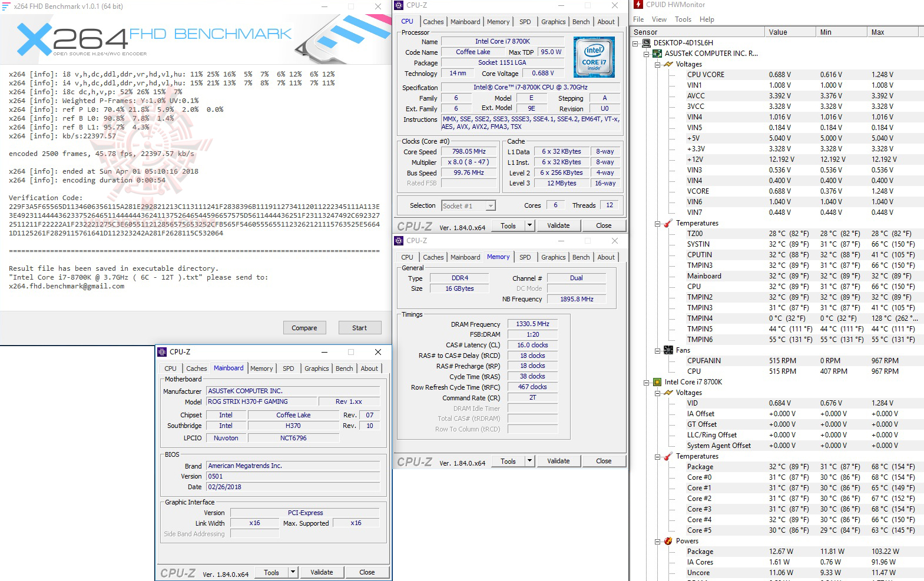Click the title icon of CPU-Z Memory window
This screenshot has width=924, height=581.
[x=399, y=241]
